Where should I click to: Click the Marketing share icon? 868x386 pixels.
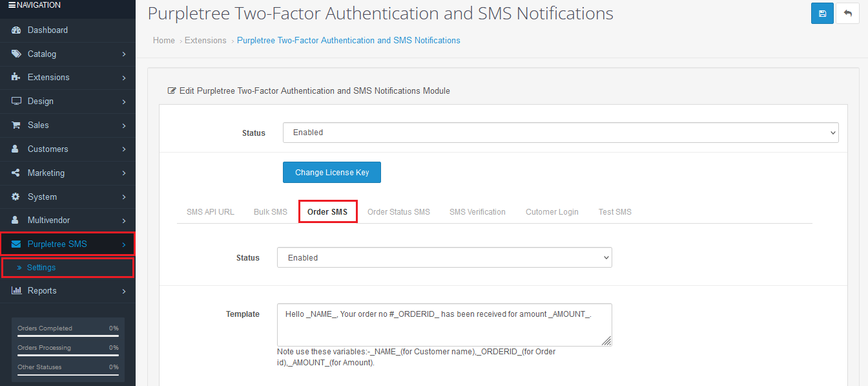(x=16, y=173)
